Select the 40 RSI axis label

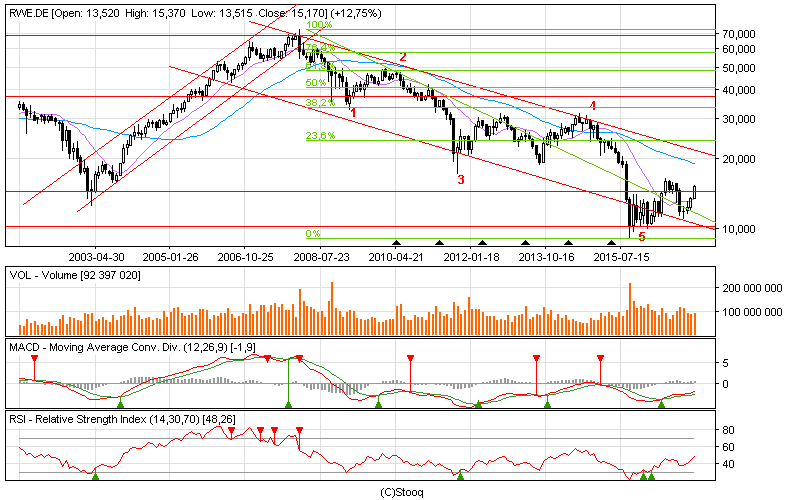[729, 464]
